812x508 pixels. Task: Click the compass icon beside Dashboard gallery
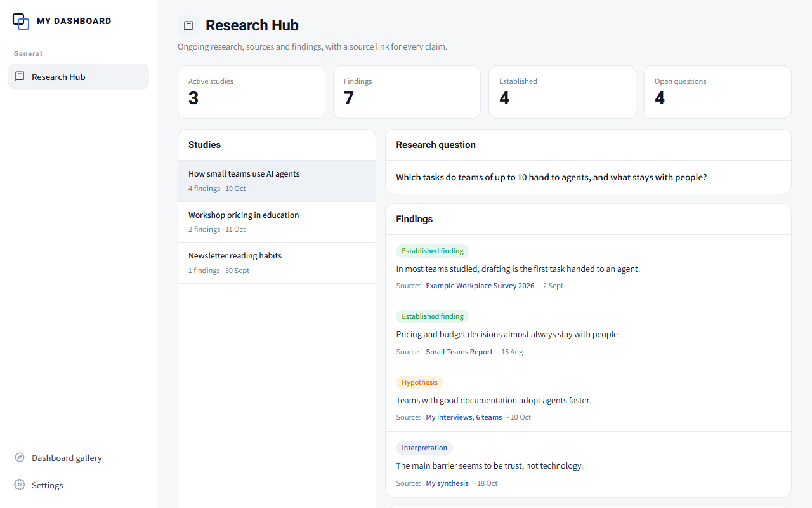pos(20,457)
